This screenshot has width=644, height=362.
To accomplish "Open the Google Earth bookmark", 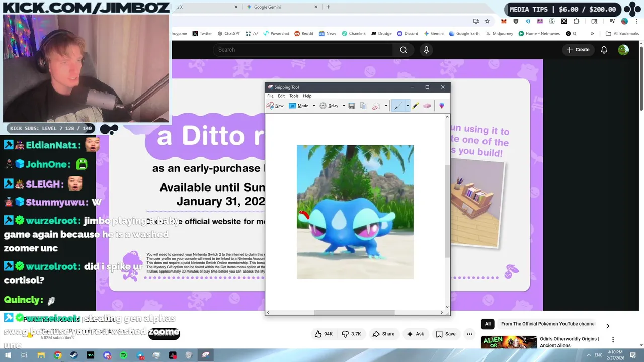I will [464, 34].
